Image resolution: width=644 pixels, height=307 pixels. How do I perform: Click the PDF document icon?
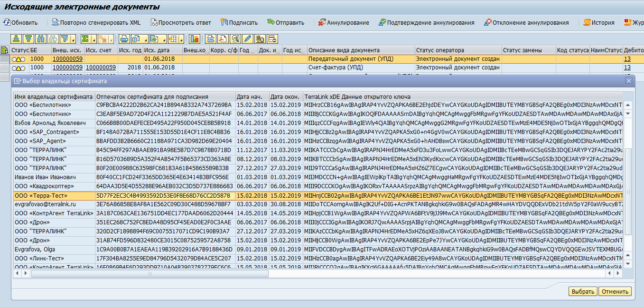click(224, 39)
